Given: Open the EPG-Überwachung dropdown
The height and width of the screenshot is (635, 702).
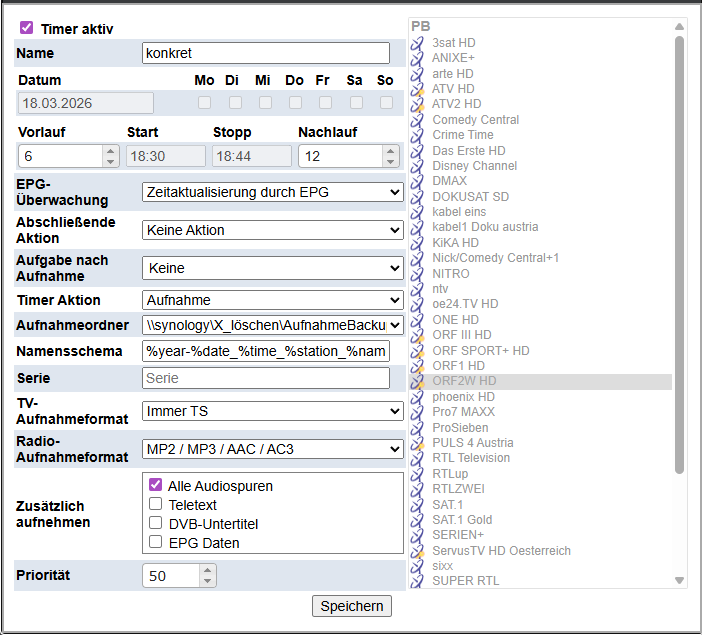Looking at the screenshot, I should point(272,192).
